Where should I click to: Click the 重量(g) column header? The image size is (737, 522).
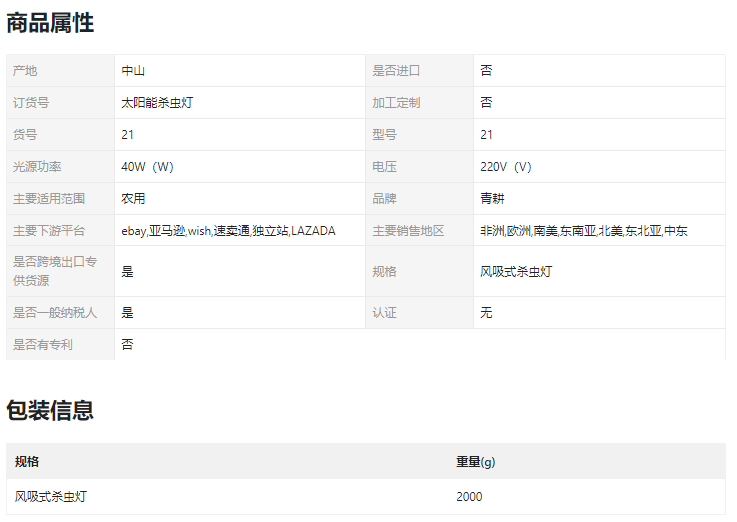(x=476, y=462)
